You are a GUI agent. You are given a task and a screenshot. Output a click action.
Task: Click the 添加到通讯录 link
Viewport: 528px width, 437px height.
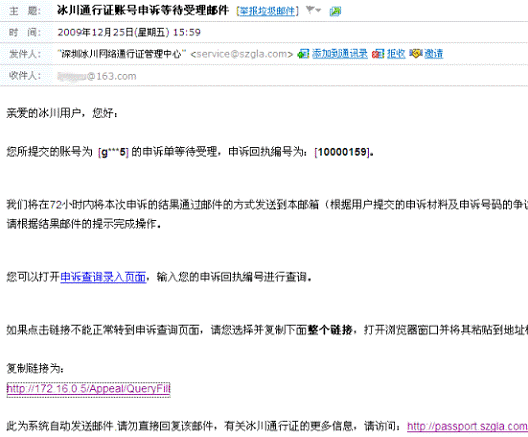pos(339,54)
